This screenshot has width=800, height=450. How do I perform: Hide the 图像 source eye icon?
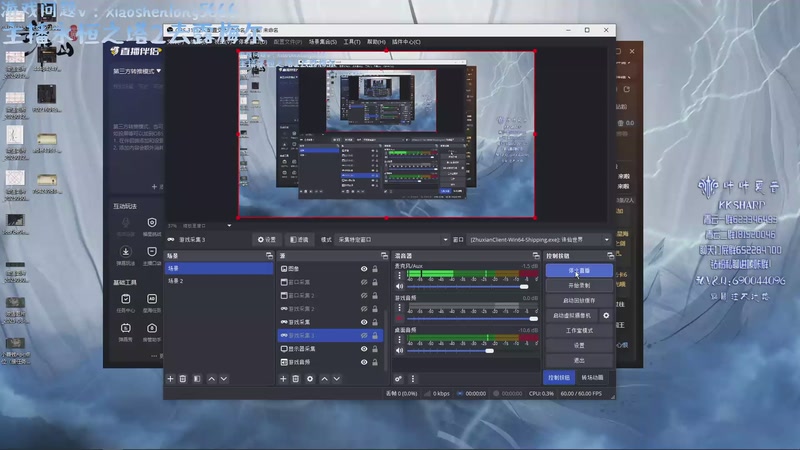(x=364, y=268)
